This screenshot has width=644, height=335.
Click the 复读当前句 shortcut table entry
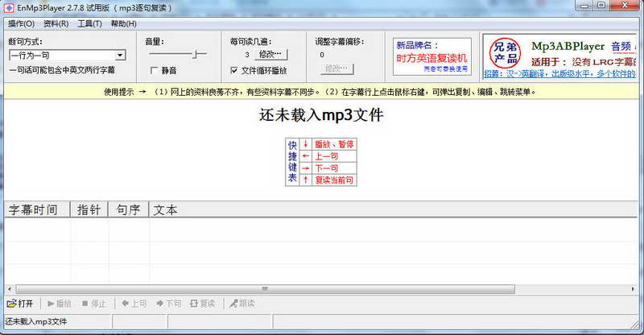point(334,180)
